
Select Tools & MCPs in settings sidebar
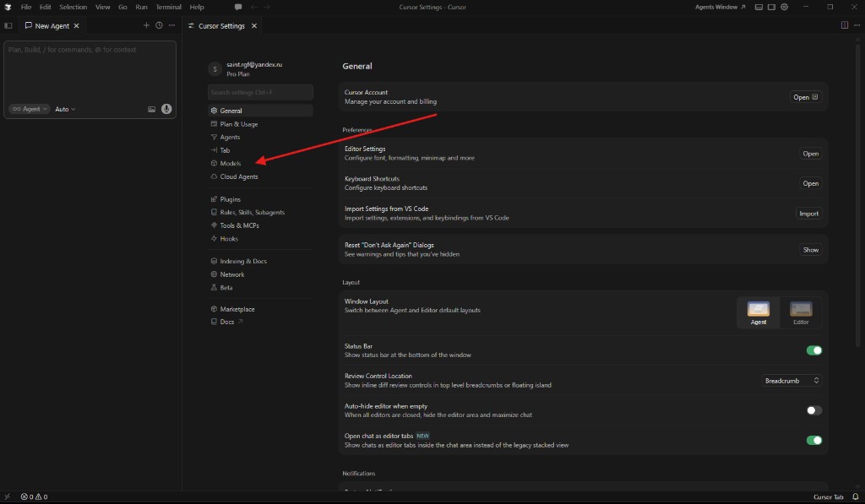pos(260,225)
